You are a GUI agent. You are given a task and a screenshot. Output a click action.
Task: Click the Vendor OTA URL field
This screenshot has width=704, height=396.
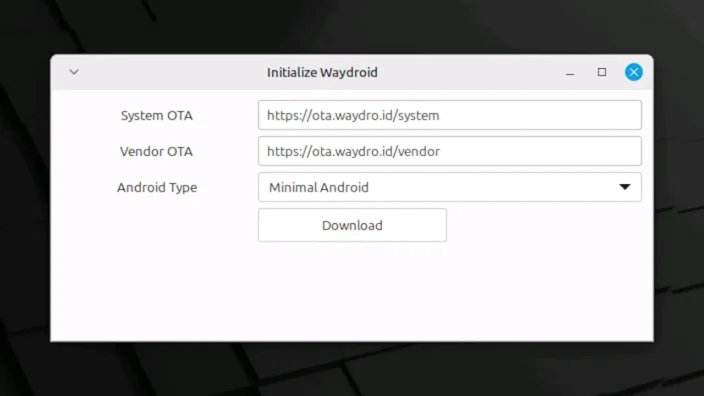click(x=449, y=151)
